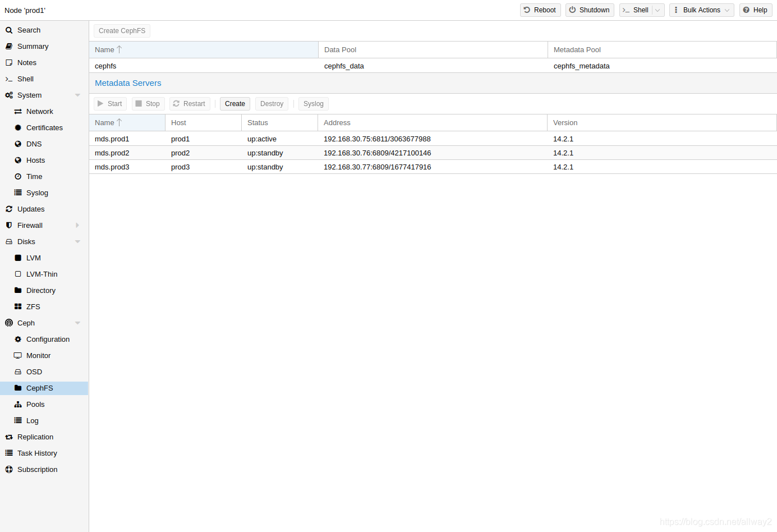Click the Destroy MDS button
Image resolution: width=777 pixels, height=532 pixels.
click(x=272, y=104)
